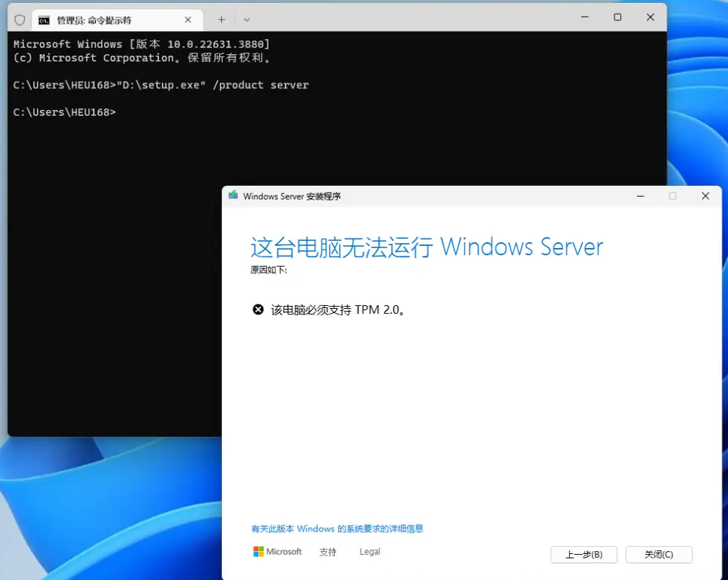728x580 pixels.
Task: Open the 支持 link
Action: point(327,552)
